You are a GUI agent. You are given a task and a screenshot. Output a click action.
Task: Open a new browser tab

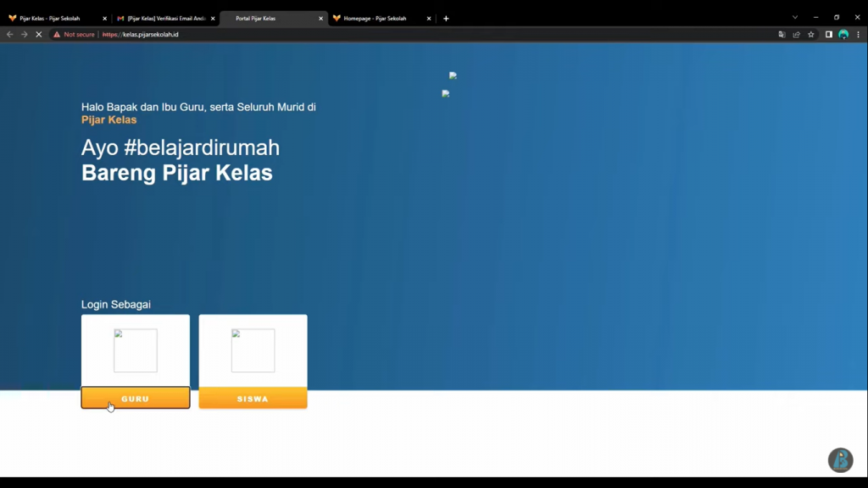coord(446,18)
